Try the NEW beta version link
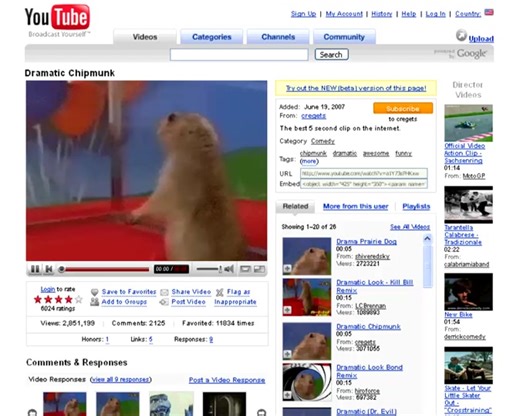Viewport: 520px width, 416px height. pos(356,88)
